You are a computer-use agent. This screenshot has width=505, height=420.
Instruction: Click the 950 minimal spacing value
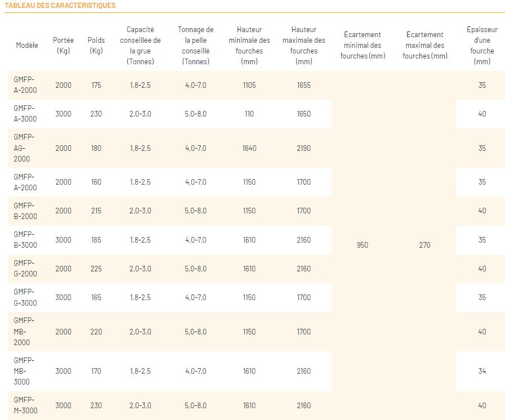(x=363, y=245)
